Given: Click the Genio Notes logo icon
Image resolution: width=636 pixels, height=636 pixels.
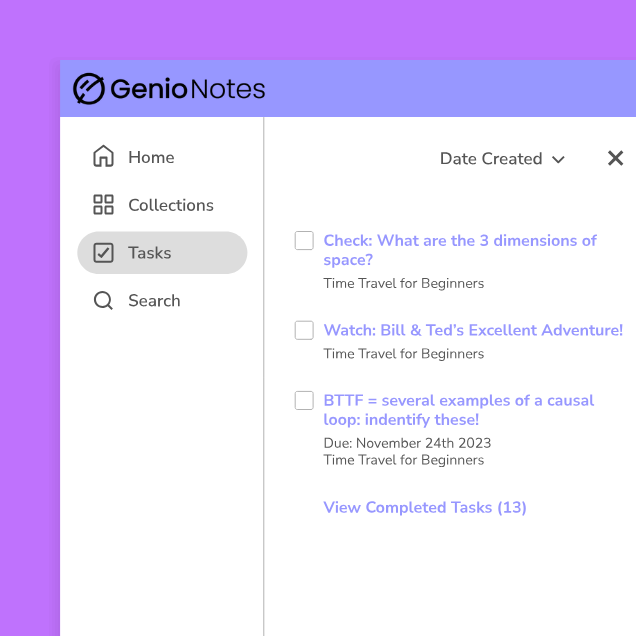Looking at the screenshot, I should (89, 89).
